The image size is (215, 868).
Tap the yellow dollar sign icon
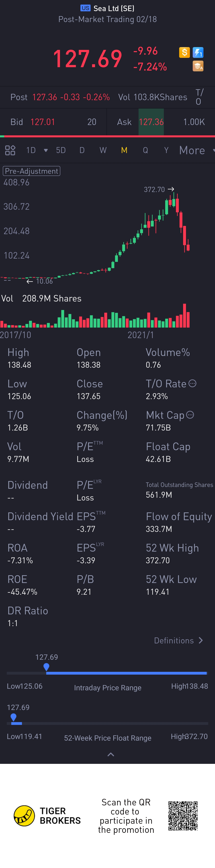point(184,52)
